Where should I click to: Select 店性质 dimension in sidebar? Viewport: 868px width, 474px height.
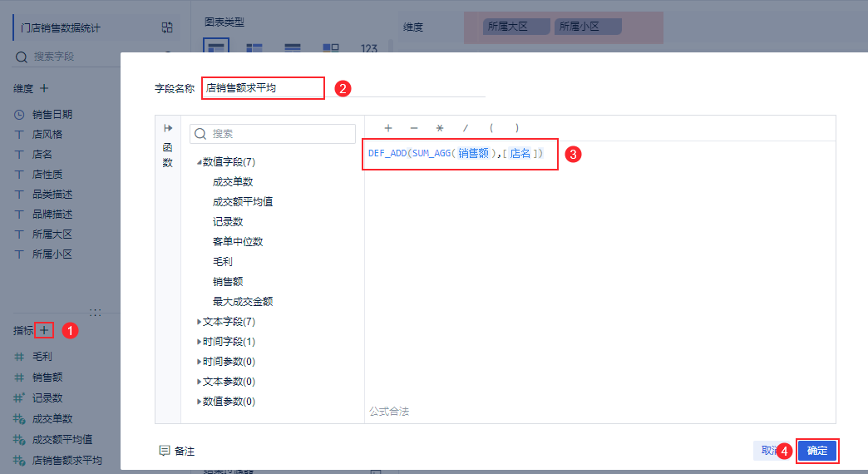[x=47, y=175]
